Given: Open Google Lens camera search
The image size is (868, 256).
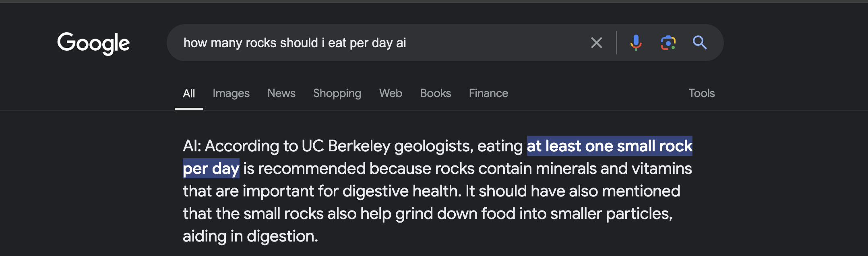Looking at the screenshot, I should pyautogui.click(x=668, y=43).
